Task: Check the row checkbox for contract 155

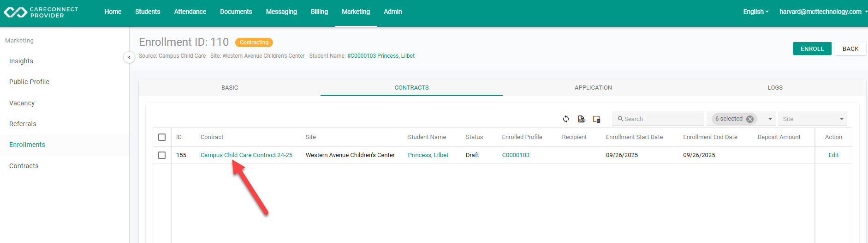Action: tap(162, 155)
